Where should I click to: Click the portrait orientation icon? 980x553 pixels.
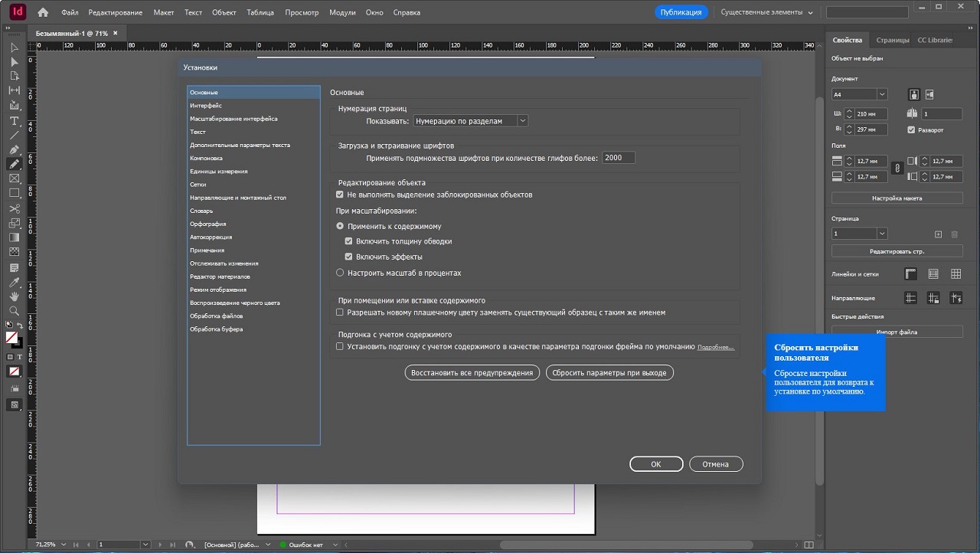pyautogui.click(x=913, y=94)
